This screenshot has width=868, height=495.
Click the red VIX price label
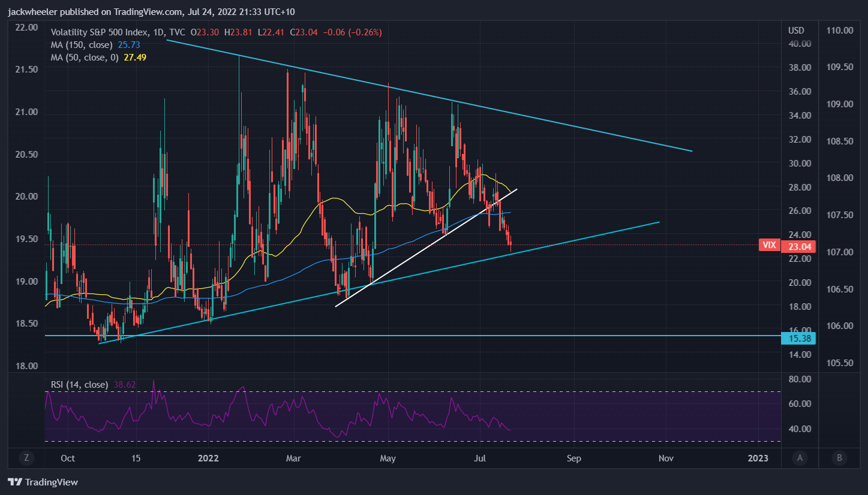(770, 245)
